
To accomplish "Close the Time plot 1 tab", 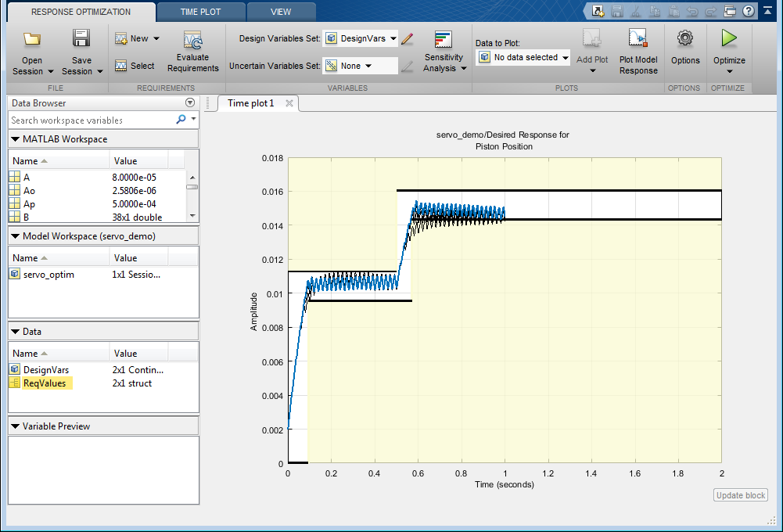I will point(289,103).
